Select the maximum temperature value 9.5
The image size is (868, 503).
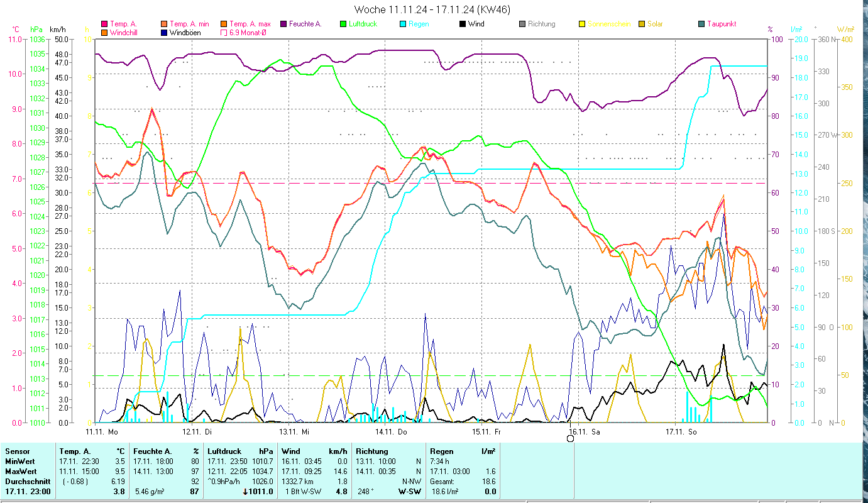[119, 472]
